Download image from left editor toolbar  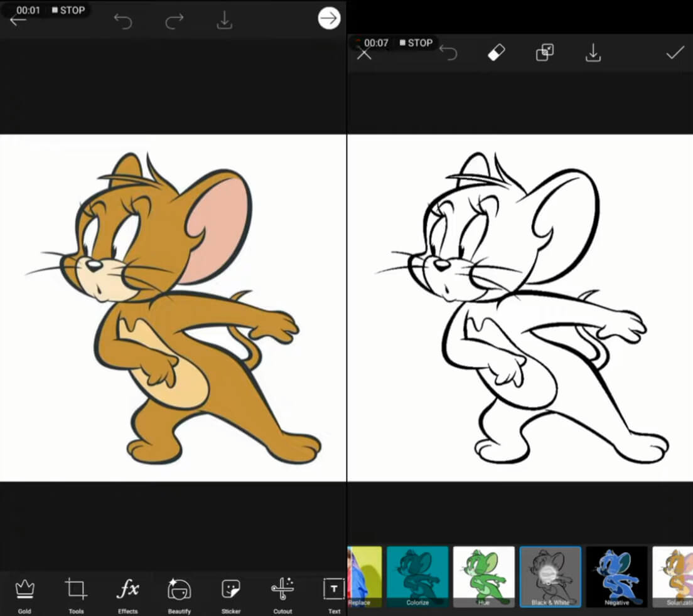(225, 20)
